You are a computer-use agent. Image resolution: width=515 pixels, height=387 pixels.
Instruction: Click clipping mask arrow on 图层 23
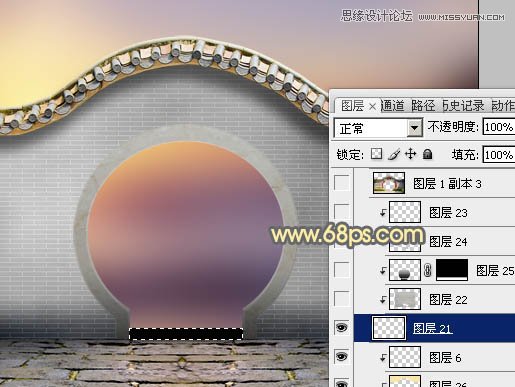pos(383,212)
